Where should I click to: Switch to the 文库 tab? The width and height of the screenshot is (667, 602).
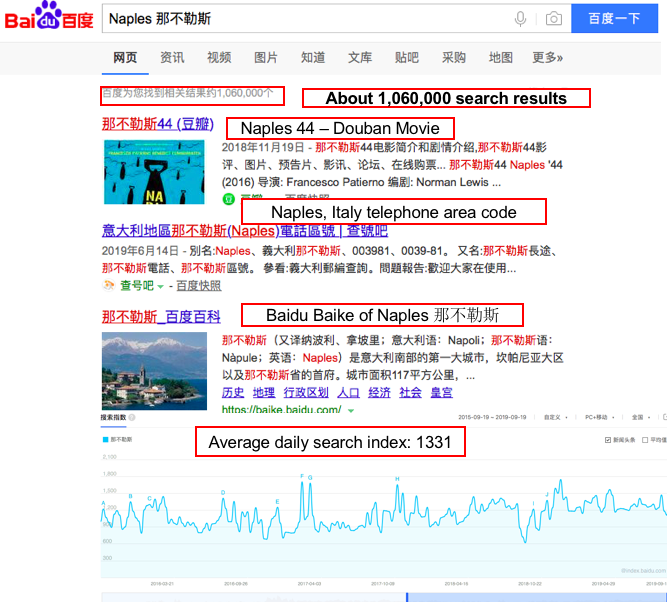tap(360, 57)
